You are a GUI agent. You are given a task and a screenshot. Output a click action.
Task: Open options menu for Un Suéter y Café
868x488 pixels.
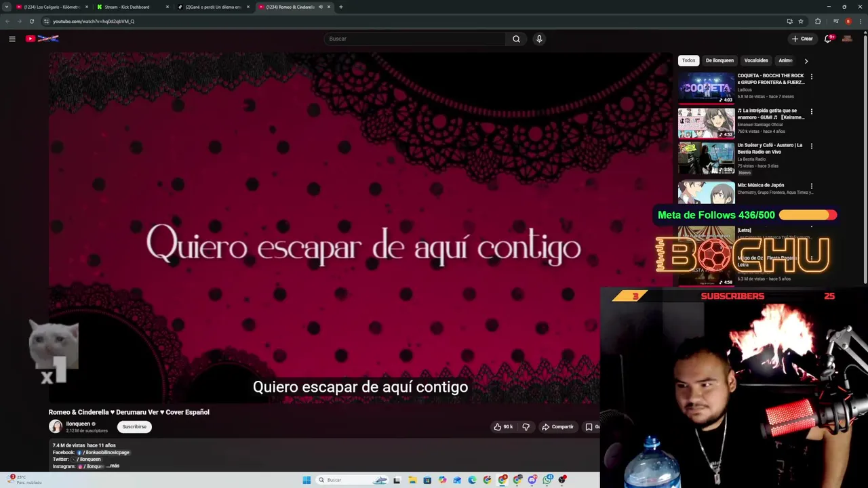point(811,146)
